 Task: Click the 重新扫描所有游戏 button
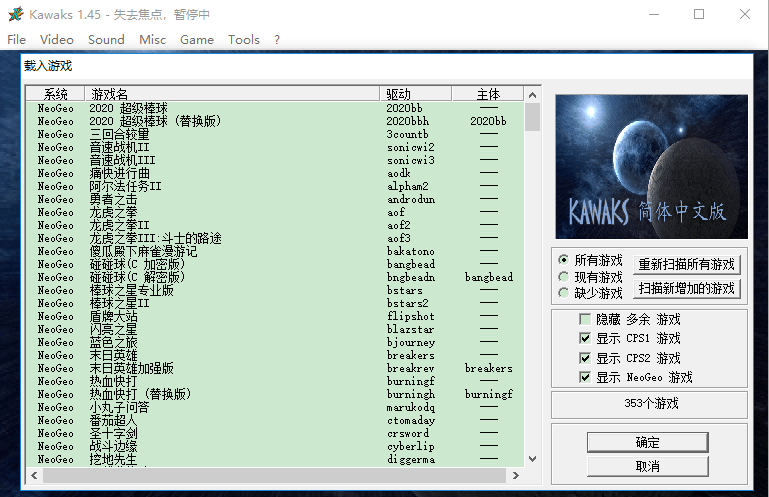pos(687,265)
